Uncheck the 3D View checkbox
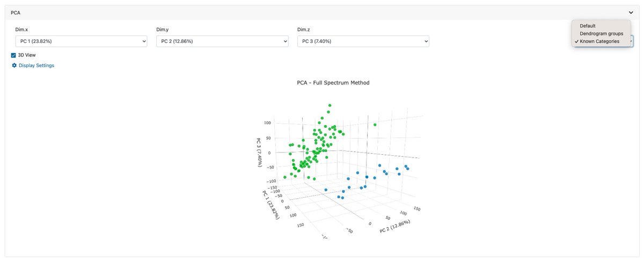The image size is (644, 260). tap(14, 55)
